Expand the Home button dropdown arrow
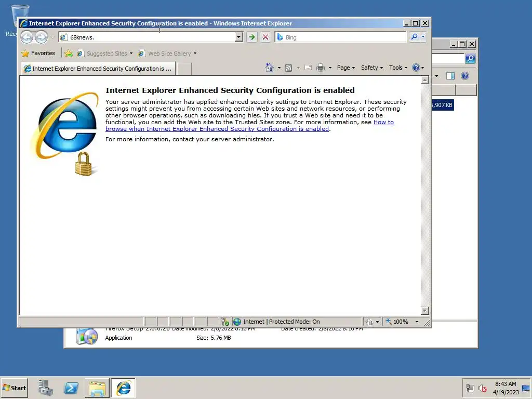 click(279, 68)
